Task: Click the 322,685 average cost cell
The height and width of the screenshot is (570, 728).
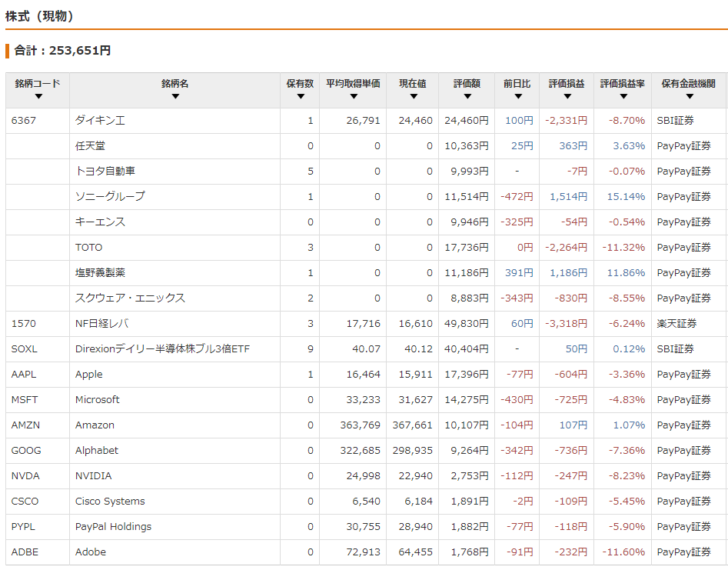Action: tap(360, 451)
